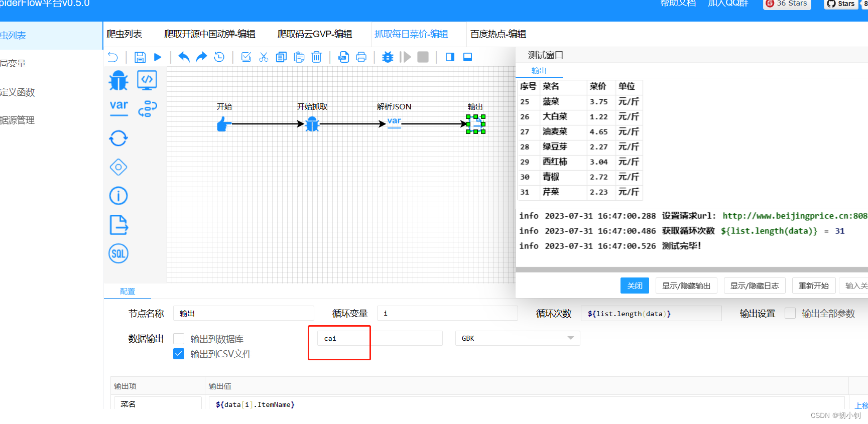Click the 显示/隐藏日志 button
The width and height of the screenshot is (868, 424).
pos(755,286)
